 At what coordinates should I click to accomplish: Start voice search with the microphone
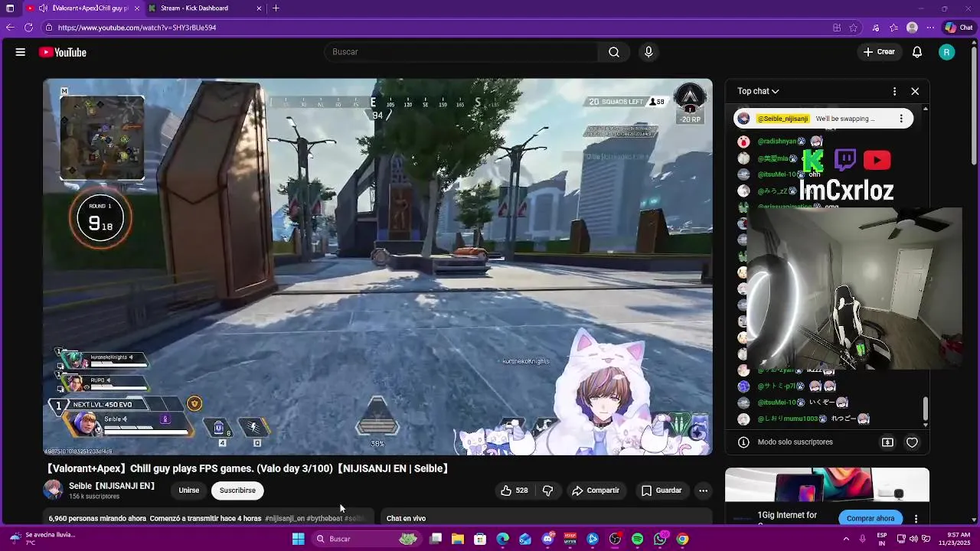[648, 52]
